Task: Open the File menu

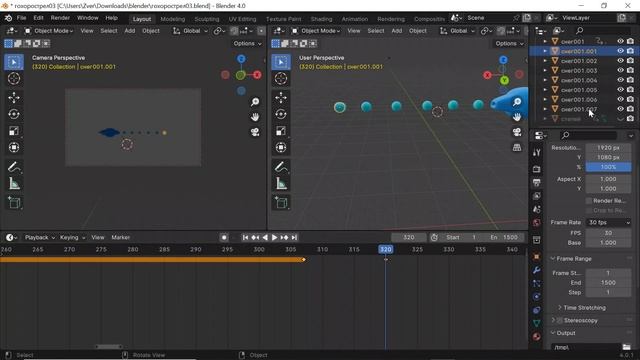Action: pyautogui.click(x=21, y=18)
